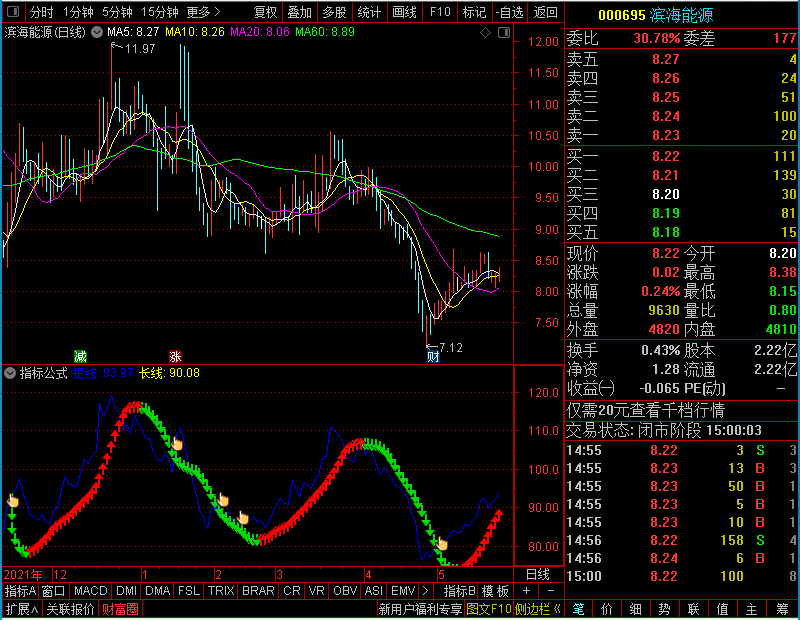Viewport: 800px width, 620px height.
Task: Click the window layout icon at top-left
Action: click(13, 11)
